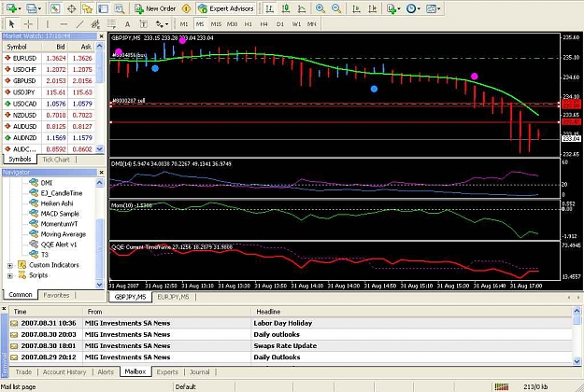
Task: Open the Data Window icon
Action: coord(71,8)
